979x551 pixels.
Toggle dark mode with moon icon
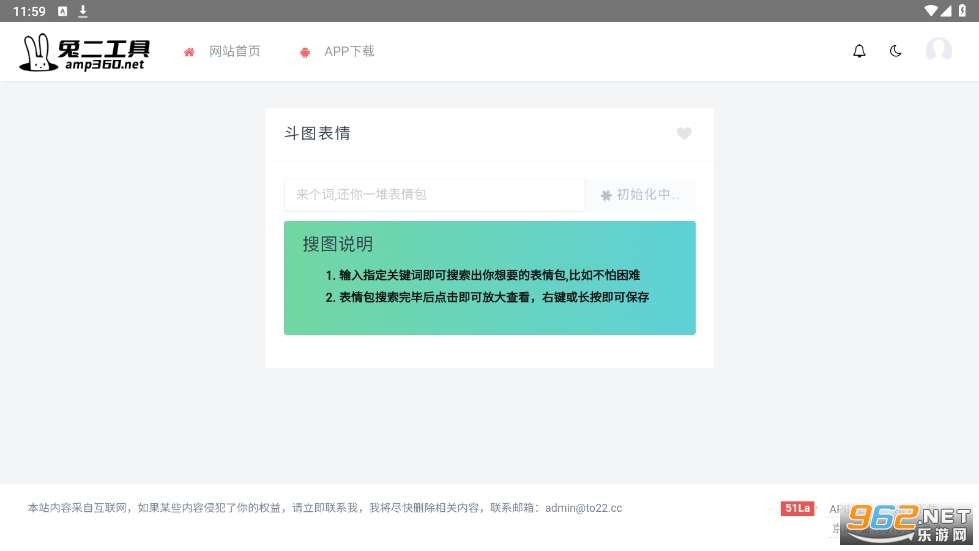tap(896, 52)
